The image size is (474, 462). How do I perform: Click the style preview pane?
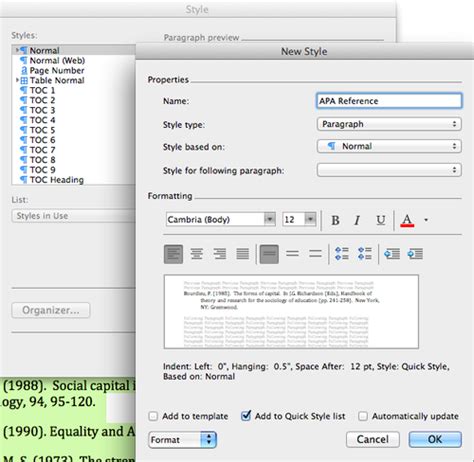click(291, 312)
